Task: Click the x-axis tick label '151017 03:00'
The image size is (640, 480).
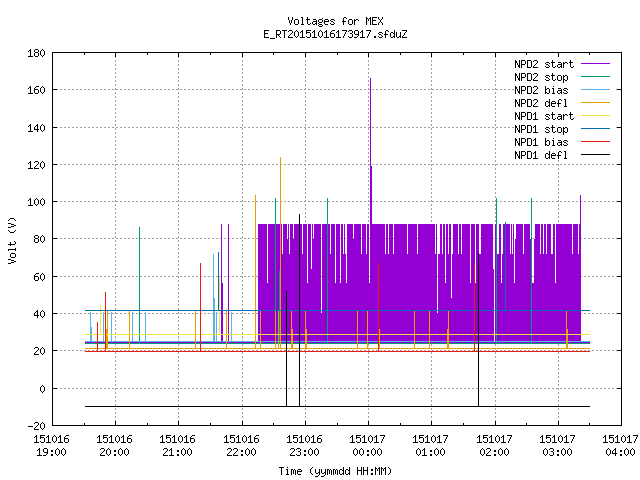Action: click(x=558, y=446)
